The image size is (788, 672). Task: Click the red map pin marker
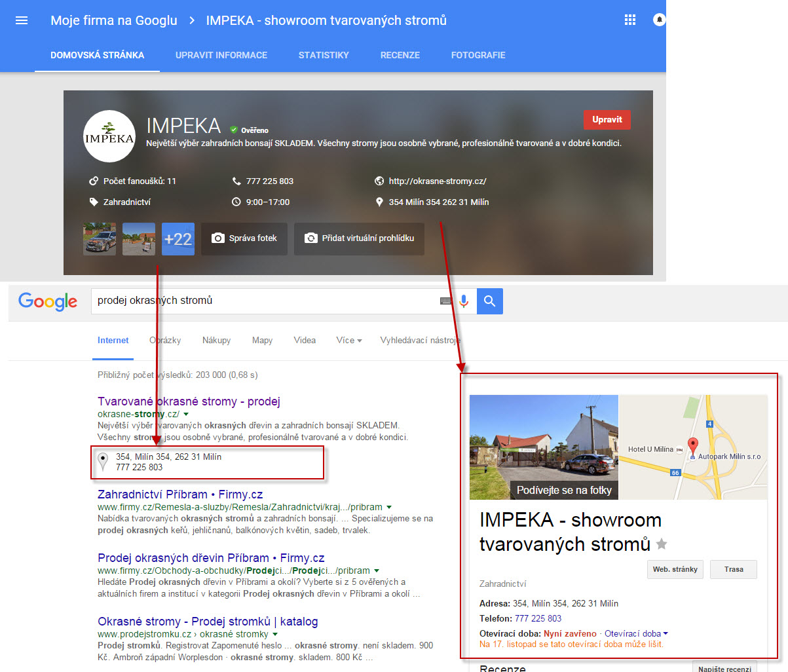(x=693, y=446)
